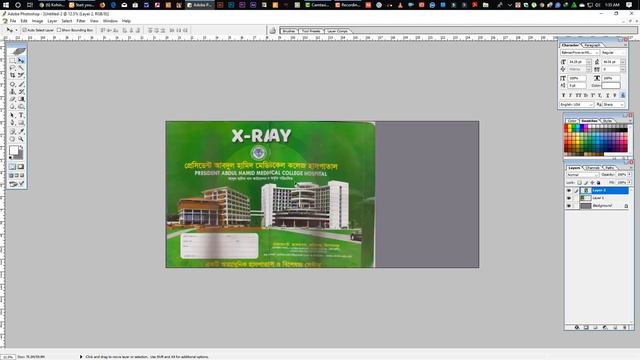Screen dimensions: 640x360
Task: Select the Rectangular Marquee tool
Action: (13, 60)
